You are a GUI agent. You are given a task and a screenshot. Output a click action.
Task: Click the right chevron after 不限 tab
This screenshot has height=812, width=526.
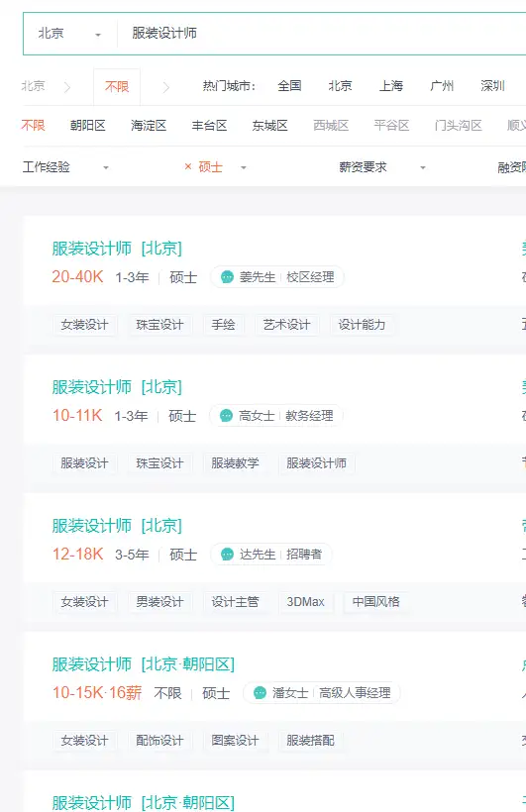(x=165, y=87)
